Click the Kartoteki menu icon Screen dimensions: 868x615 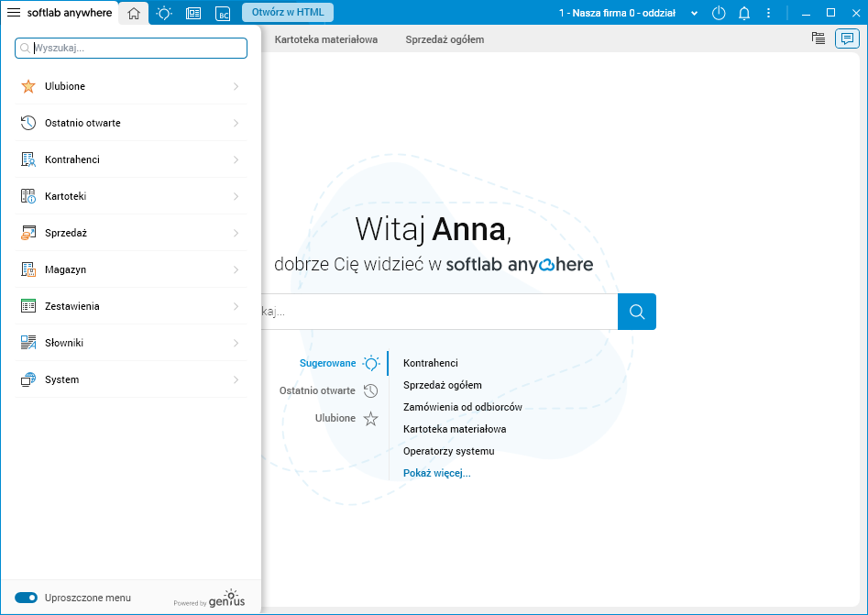tap(28, 196)
